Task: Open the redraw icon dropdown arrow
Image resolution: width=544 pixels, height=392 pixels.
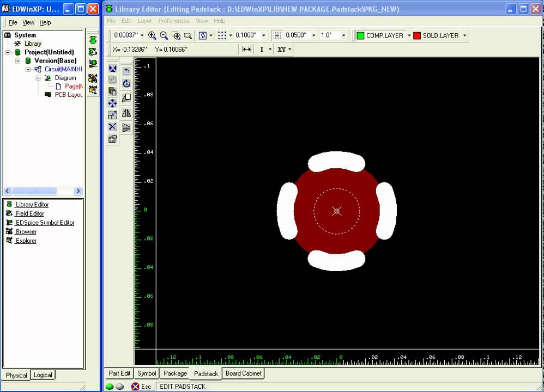Action: click(x=210, y=35)
